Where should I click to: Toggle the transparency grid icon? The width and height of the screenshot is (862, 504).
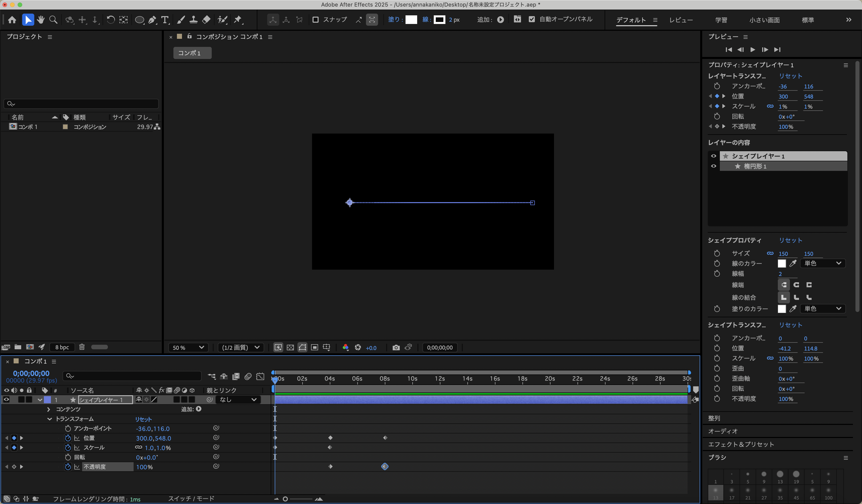click(x=290, y=348)
